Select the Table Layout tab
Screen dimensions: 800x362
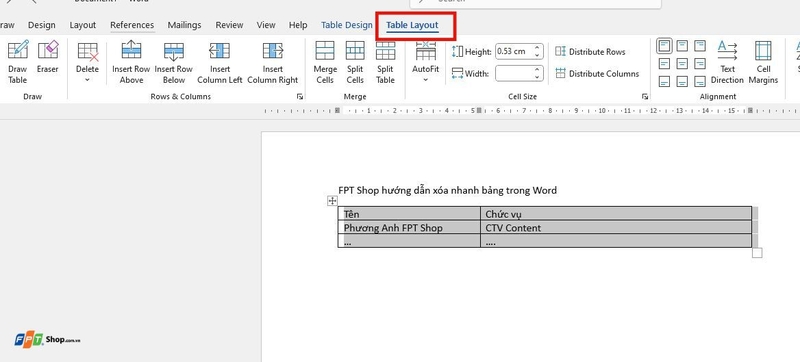412,25
